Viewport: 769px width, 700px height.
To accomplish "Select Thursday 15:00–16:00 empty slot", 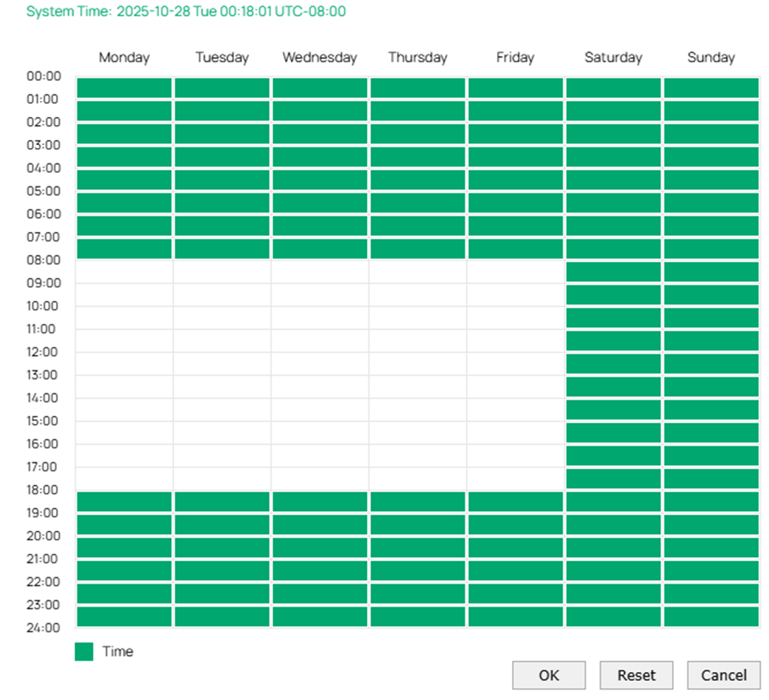I will click(418, 433).
